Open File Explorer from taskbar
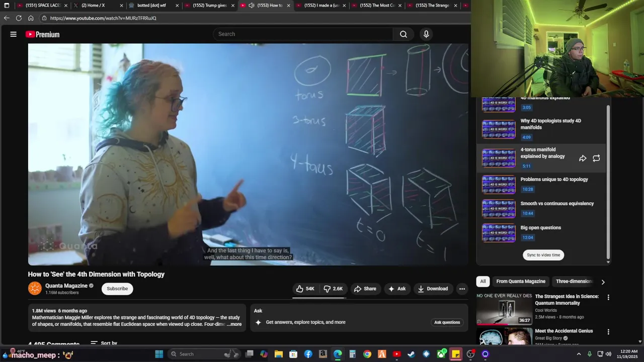Screen dimensions: 644x362 coord(279,354)
